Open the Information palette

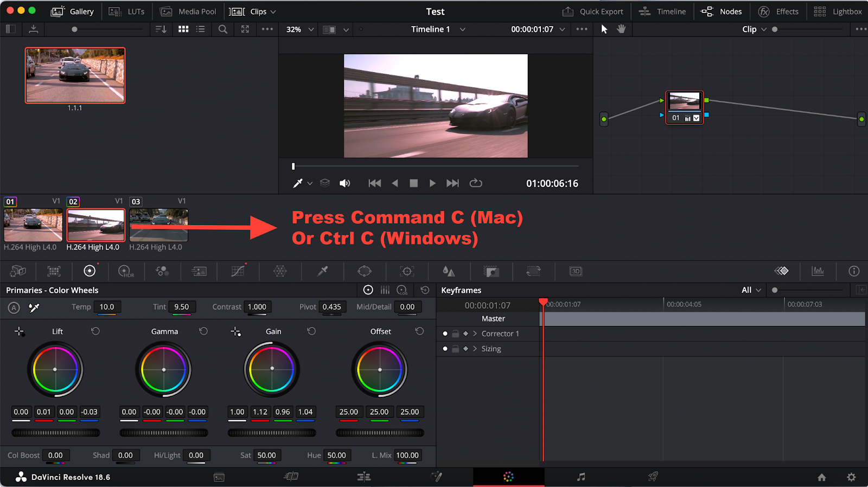pyautogui.click(x=854, y=271)
